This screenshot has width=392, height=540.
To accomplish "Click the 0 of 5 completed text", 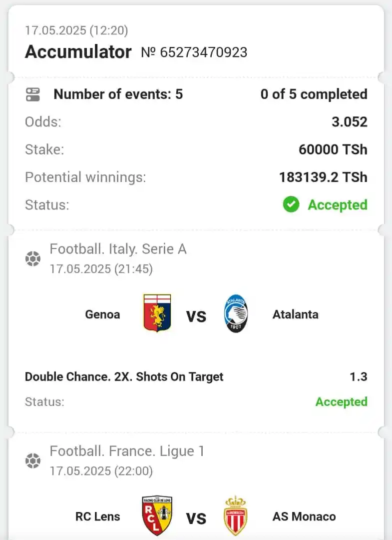I will click(x=314, y=94).
